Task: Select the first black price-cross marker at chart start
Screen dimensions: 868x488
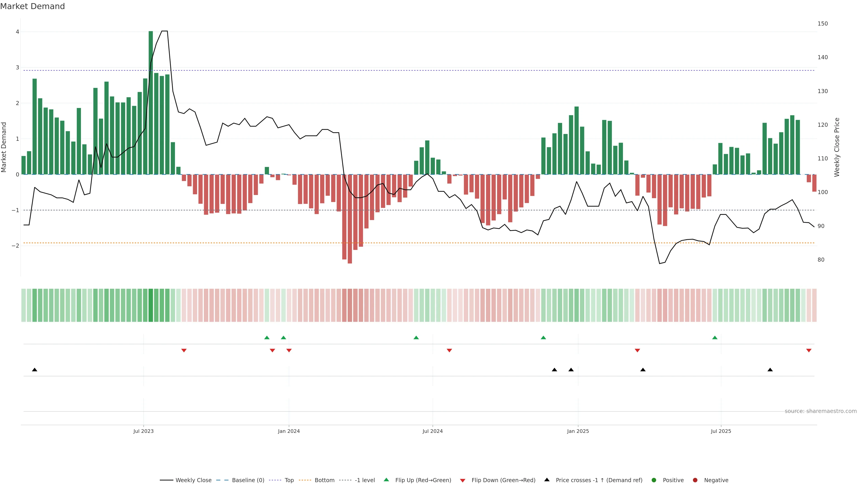Action: pos(34,369)
